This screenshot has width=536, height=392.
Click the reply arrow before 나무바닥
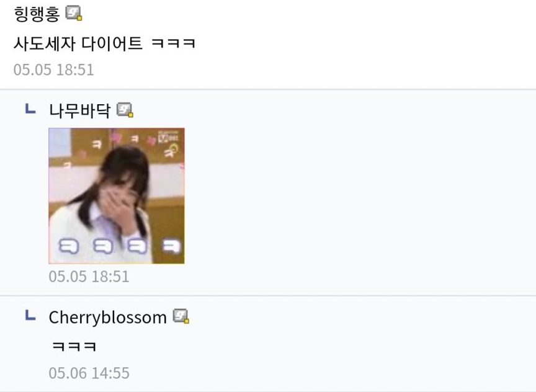30,109
